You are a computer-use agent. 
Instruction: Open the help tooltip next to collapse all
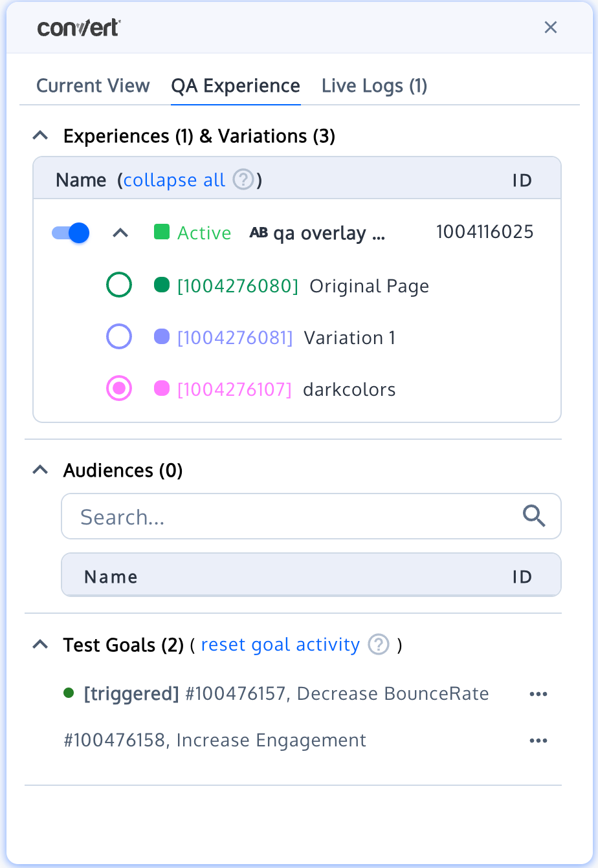(x=243, y=180)
